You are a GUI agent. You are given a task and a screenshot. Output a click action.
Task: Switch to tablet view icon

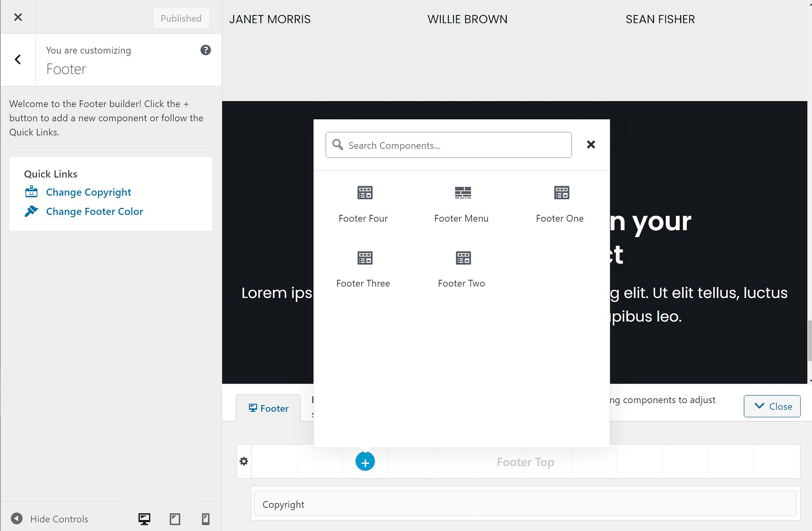click(174, 518)
